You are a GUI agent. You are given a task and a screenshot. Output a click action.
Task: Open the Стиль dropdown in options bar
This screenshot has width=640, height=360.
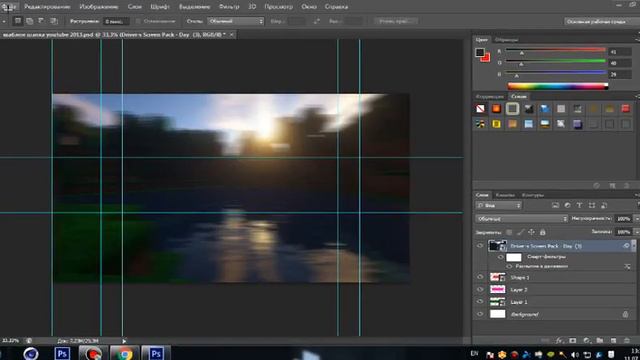click(236, 21)
